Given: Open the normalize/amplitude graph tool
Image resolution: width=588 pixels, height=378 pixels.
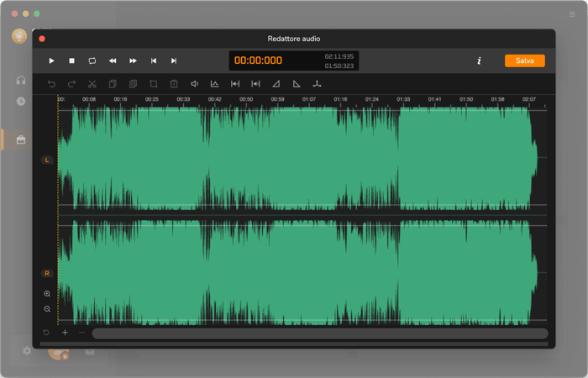Looking at the screenshot, I should [214, 84].
